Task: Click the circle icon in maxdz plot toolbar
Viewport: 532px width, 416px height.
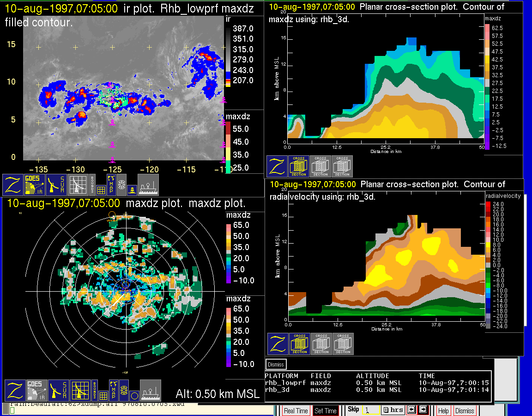Action: click(x=134, y=396)
